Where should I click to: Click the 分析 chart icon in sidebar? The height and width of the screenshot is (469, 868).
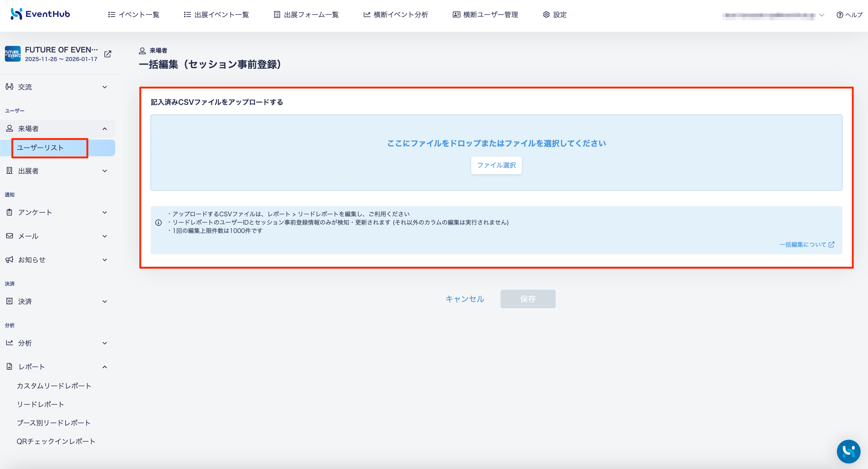coord(10,343)
